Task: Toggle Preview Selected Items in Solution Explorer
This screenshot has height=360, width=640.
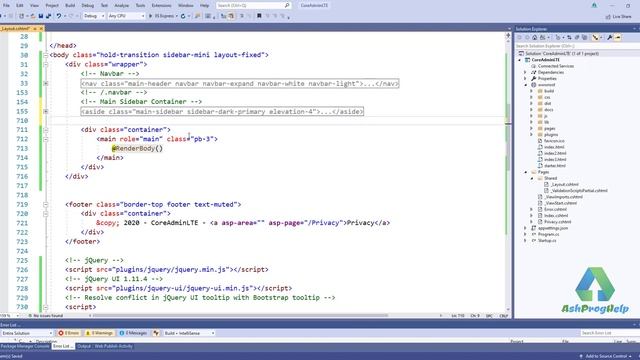Action: [618, 37]
